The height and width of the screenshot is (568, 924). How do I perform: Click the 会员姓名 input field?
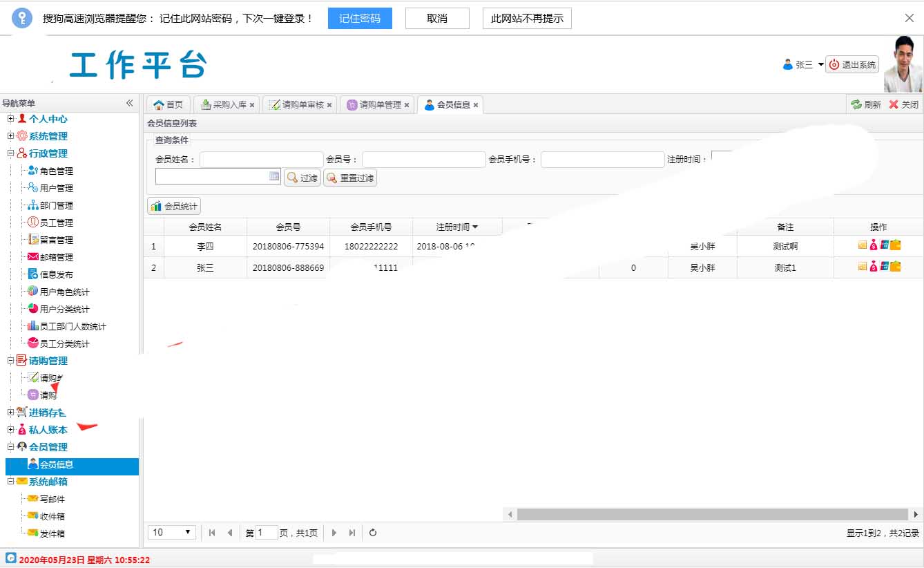(x=261, y=160)
